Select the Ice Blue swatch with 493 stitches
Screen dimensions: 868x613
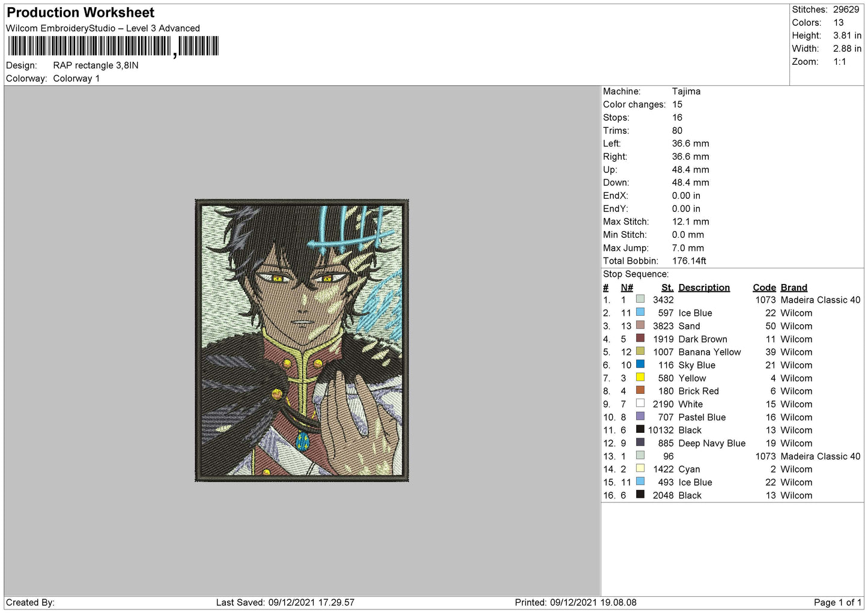pyautogui.click(x=640, y=482)
